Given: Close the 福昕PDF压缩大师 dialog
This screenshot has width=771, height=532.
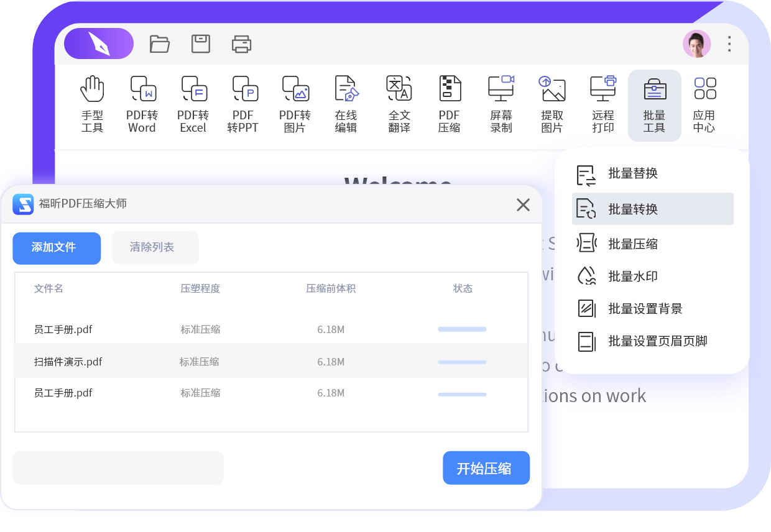Looking at the screenshot, I should (x=524, y=204).
